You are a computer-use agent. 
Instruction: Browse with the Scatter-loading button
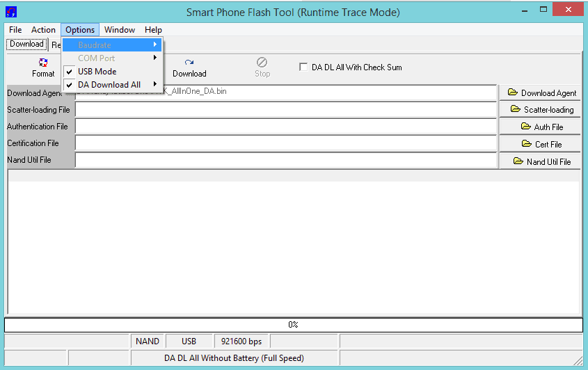[540, 109]
